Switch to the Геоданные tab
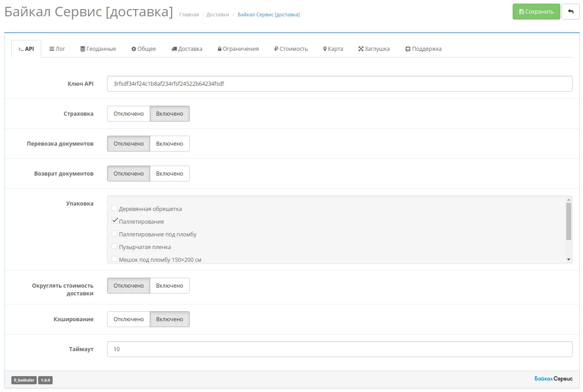 click(98, 49)
